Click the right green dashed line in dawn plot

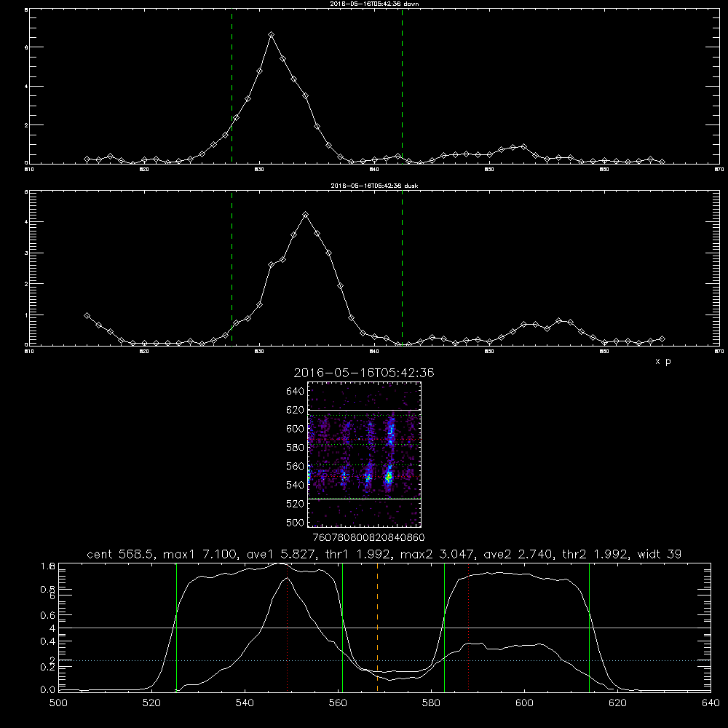[402, 87]
